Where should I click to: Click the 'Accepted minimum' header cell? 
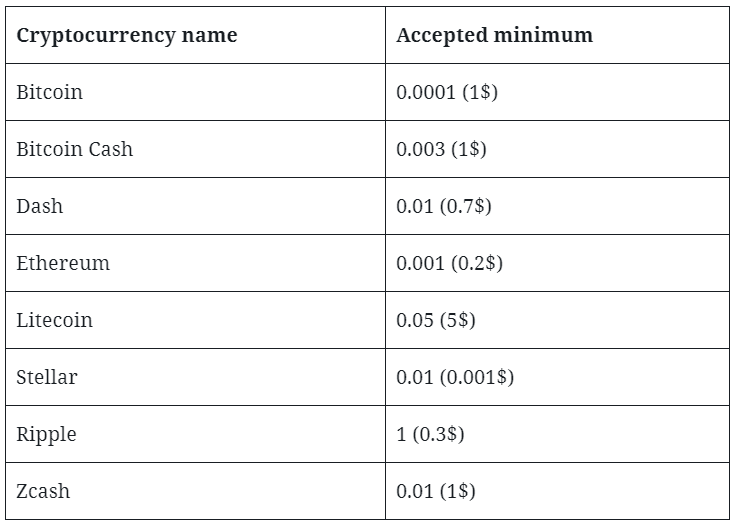[x=557, y=35]
